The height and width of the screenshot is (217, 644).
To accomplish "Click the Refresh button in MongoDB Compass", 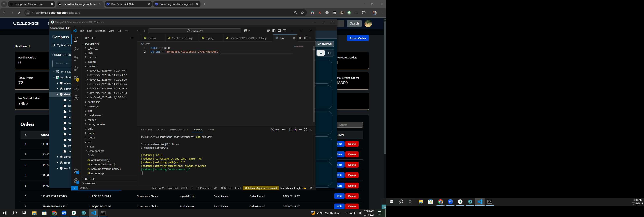I will pyautogui.click(x=324, y=44).
